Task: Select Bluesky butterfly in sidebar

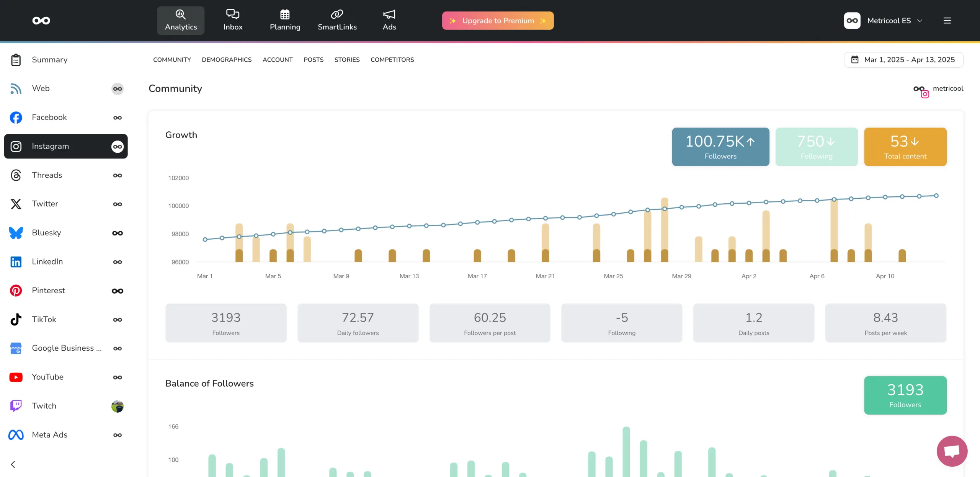Action: point(16,233)
